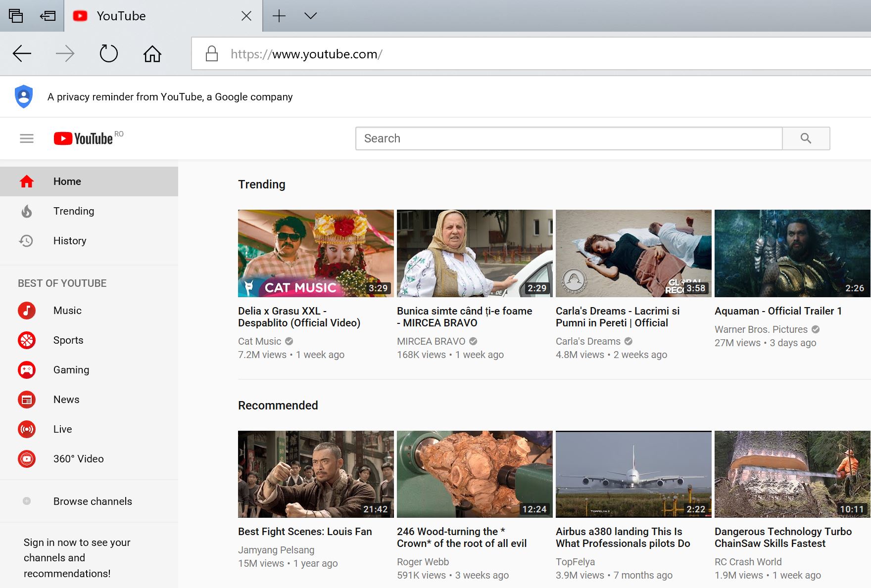871x588 pixels.
Task: Open the Browse channels link
Action: click(x=93, y=501)
